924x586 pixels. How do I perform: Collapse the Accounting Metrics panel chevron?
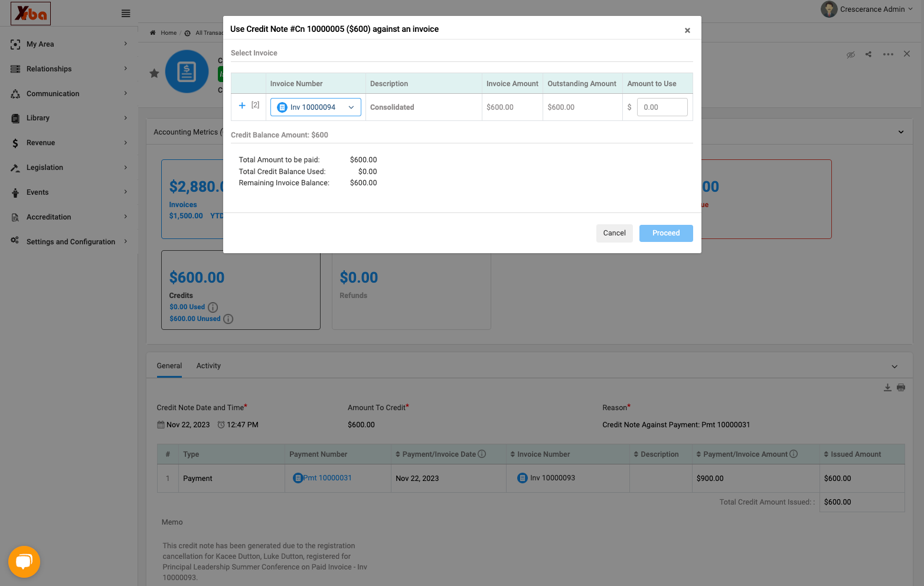pyautogui.click(x=901, y=132)
